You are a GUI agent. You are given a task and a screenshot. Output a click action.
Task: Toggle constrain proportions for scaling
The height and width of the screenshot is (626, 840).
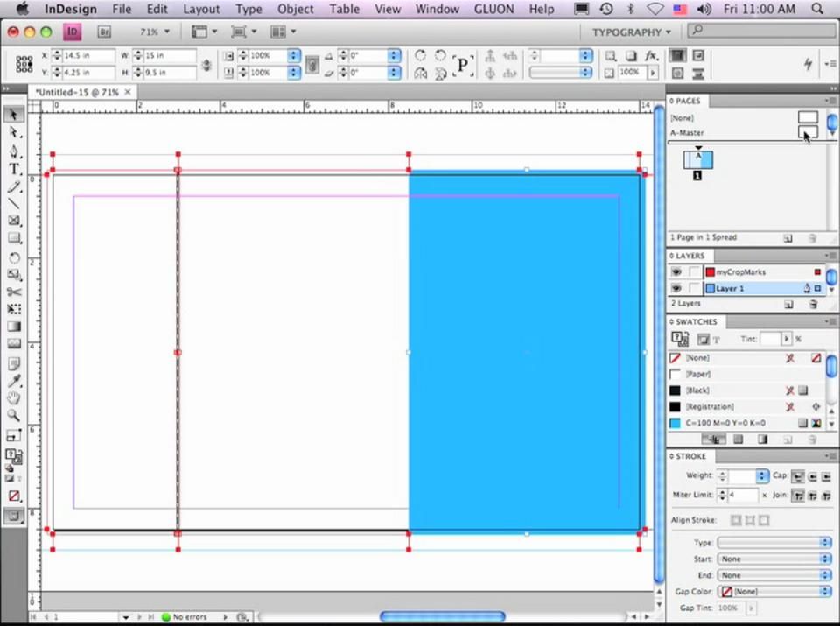pyautogui.click(x=312, y=64)
